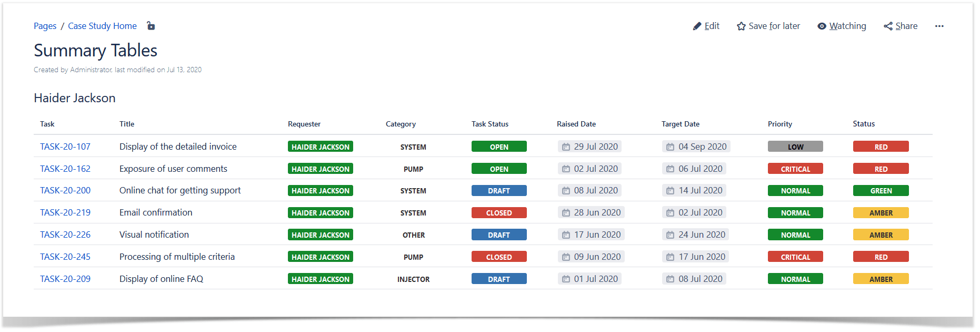Open task link TASK-20-245
The height and width of the screenshot is (332, 980).
(x=65, y=257)
